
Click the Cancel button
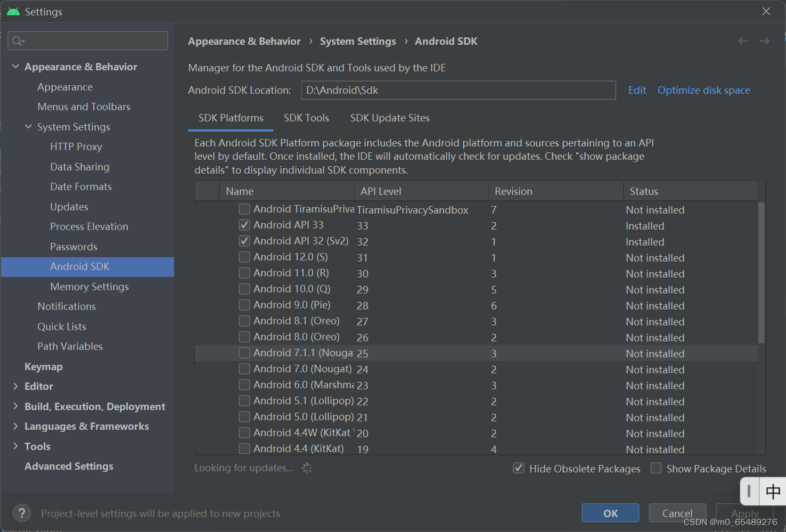point(677,513)
